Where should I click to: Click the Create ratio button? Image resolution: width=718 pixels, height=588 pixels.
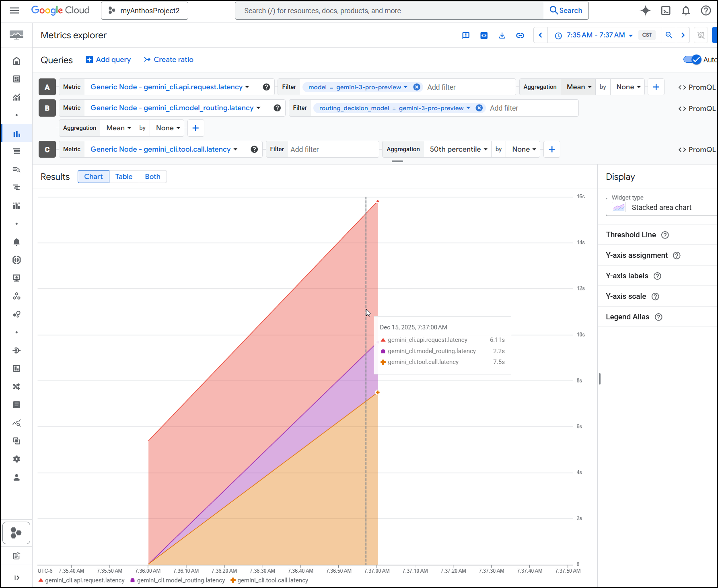169,60
